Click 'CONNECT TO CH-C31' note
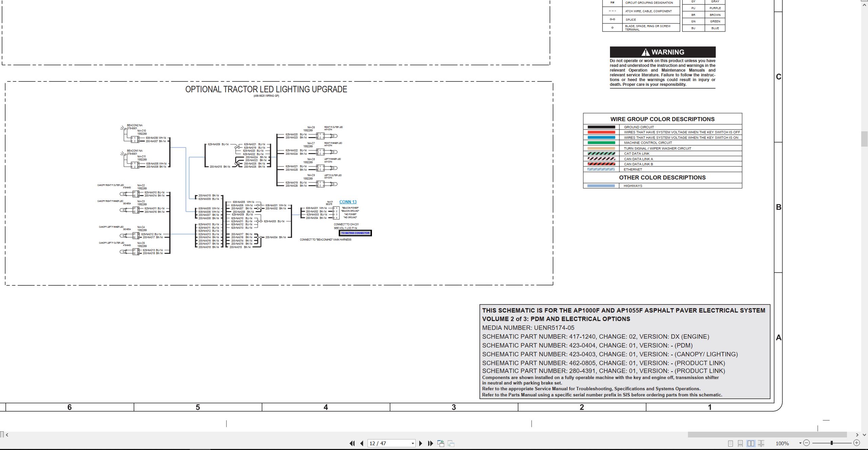 point(346,225)
